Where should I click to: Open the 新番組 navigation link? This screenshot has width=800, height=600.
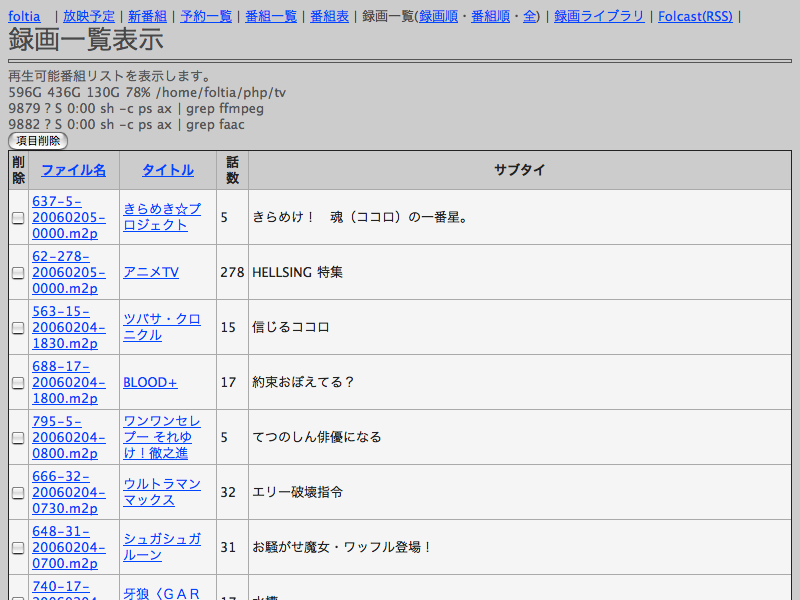(x=147, y=16)
